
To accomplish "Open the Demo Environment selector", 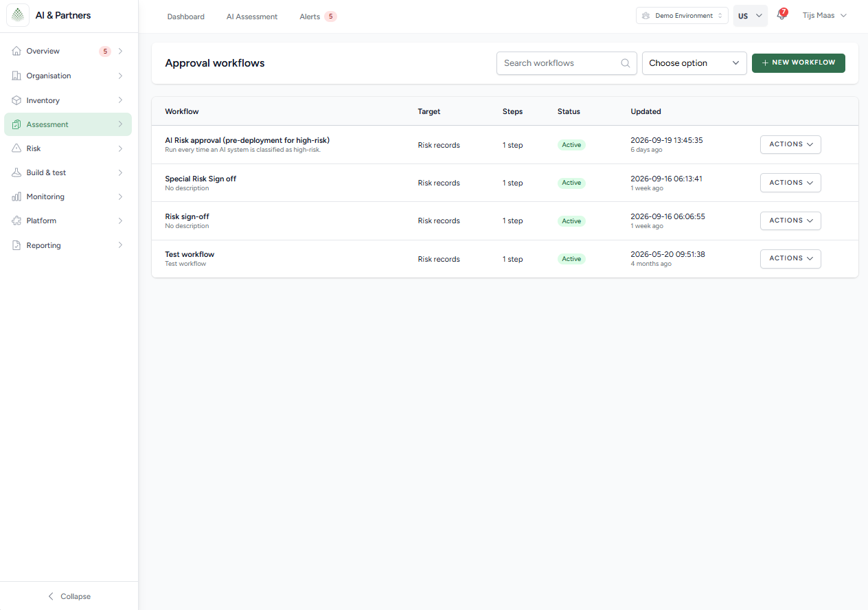I will pos(682,16).
